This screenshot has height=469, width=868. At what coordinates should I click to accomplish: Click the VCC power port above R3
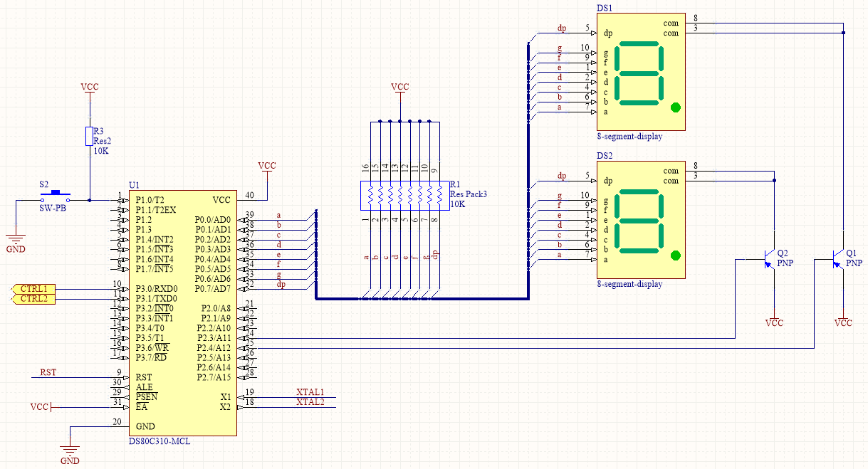[90, 88]
